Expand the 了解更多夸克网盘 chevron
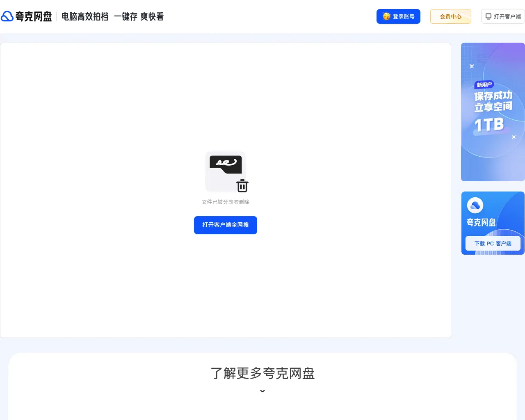The image size is (525, 420). click(x=262, y=391)
